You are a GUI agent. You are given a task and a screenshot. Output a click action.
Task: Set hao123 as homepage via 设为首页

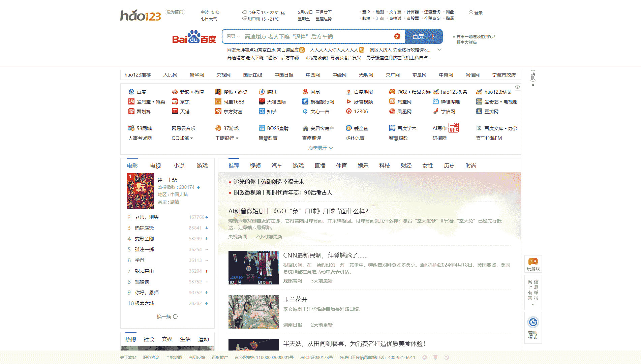coord(175,12)
